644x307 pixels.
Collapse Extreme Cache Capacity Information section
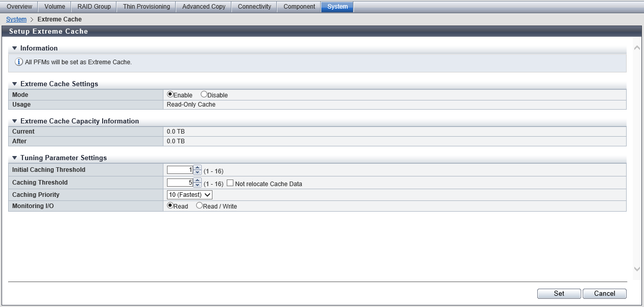tap(14, 121)
